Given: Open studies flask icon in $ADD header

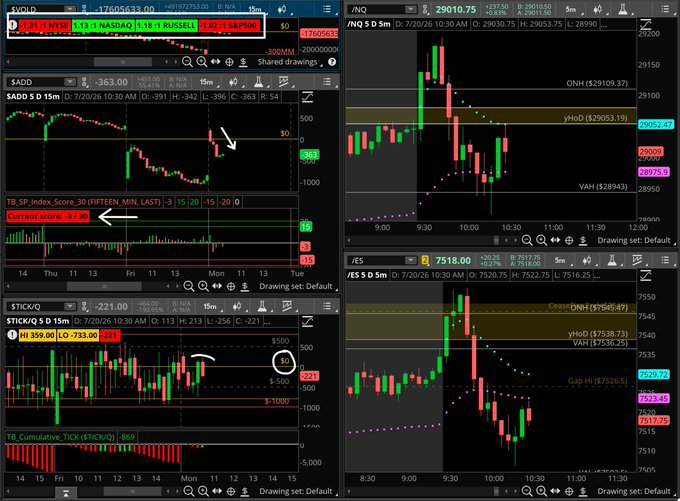Looking at the screenshot, I should point(258,82).
